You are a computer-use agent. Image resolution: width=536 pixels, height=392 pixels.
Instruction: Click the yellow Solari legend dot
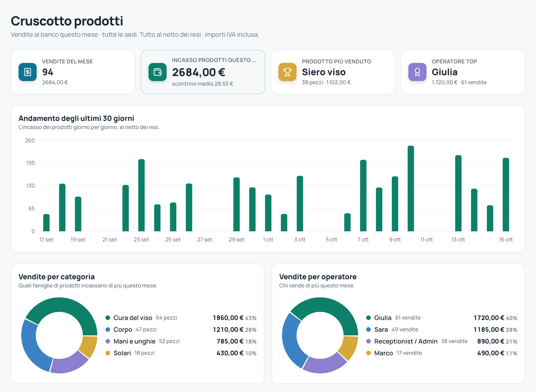pos(108,353)
